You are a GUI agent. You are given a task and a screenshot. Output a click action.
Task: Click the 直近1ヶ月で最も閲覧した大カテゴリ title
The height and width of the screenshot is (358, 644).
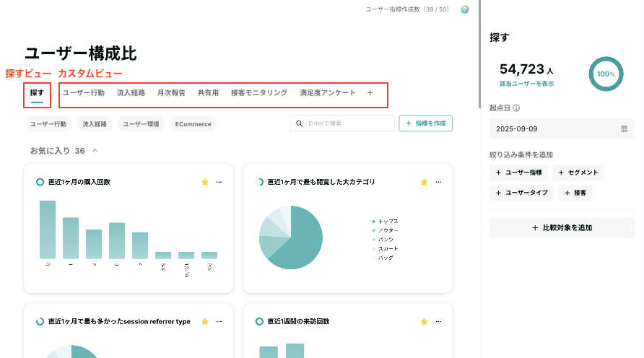321,182
